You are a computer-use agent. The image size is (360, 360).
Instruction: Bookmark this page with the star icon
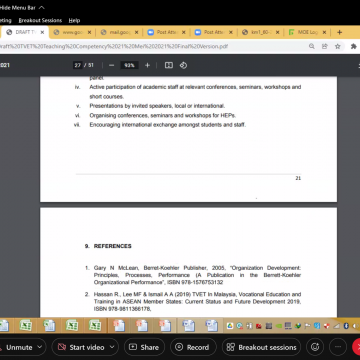[338, 46]
